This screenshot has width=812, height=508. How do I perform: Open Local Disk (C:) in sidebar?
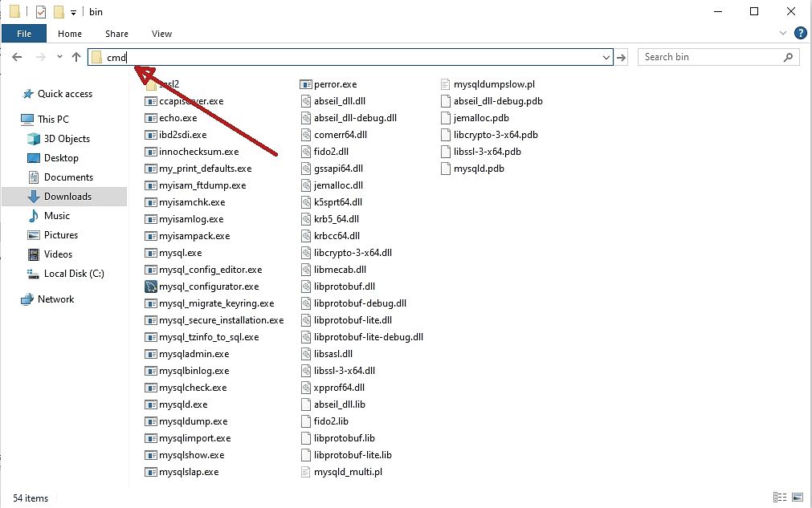pyautogui.click(x=65, y=274)
